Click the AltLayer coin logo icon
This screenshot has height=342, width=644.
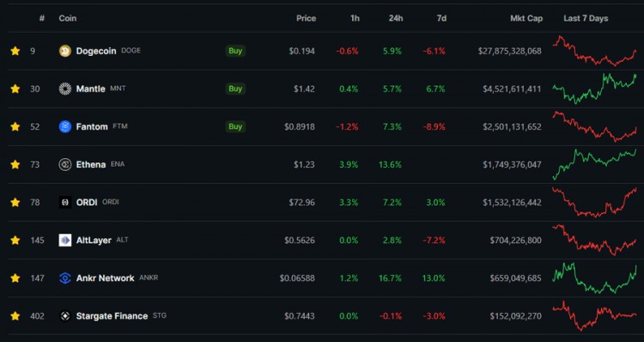[x=65, y=240]
